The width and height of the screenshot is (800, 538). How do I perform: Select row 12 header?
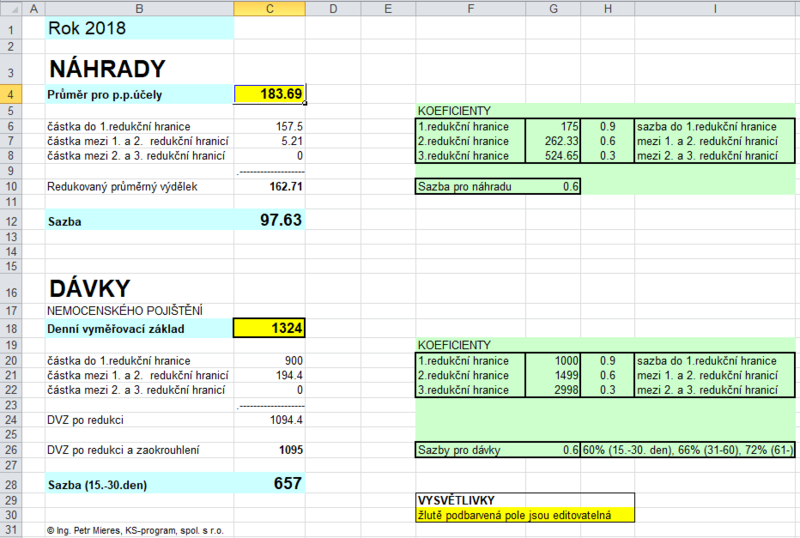(11, 221)
